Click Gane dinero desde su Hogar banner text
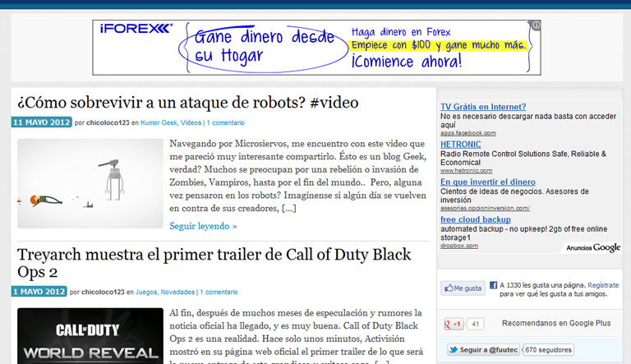The image size is (631, 364). (264, 47)
